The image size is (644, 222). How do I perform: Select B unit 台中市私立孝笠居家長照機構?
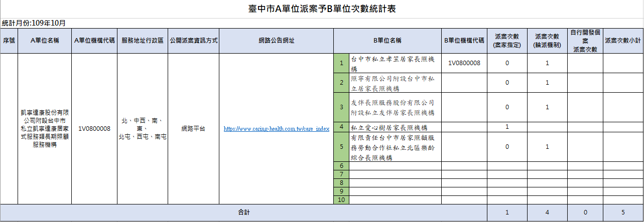click(395, 63)
